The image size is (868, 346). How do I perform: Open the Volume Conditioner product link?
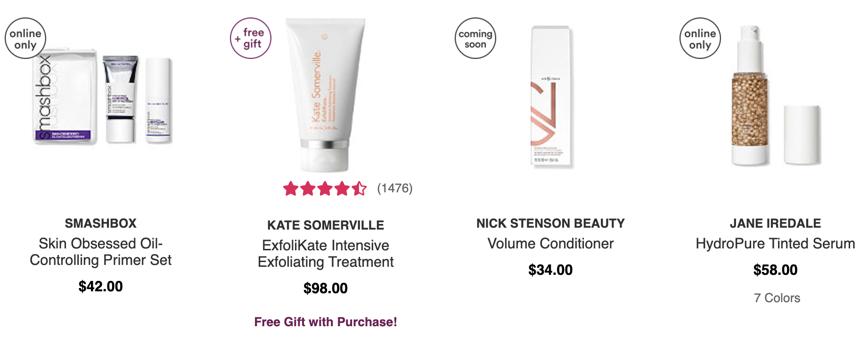(x=550, y=244)
